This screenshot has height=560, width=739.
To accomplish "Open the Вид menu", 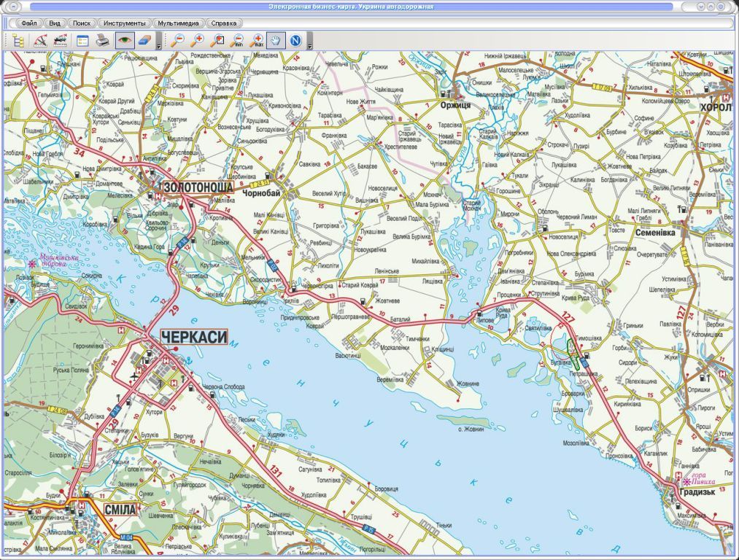I will (55, 23).
